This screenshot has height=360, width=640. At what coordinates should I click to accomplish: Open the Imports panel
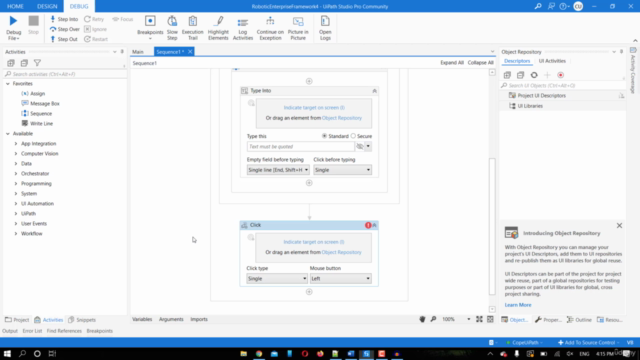(x=199, y=319)
